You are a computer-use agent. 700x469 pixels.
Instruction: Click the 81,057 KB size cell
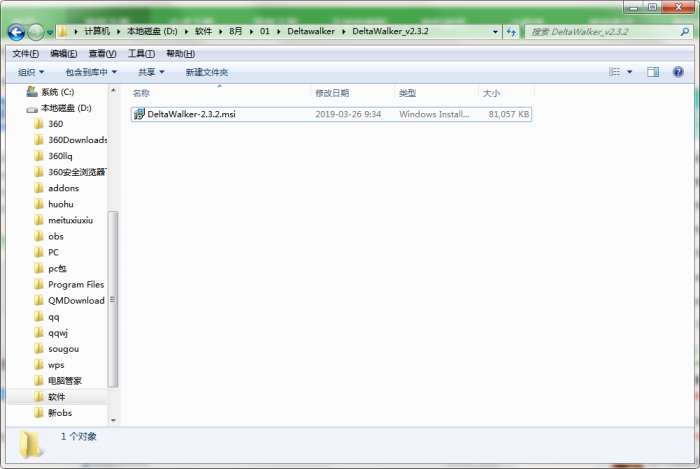(x=508, y=114)
